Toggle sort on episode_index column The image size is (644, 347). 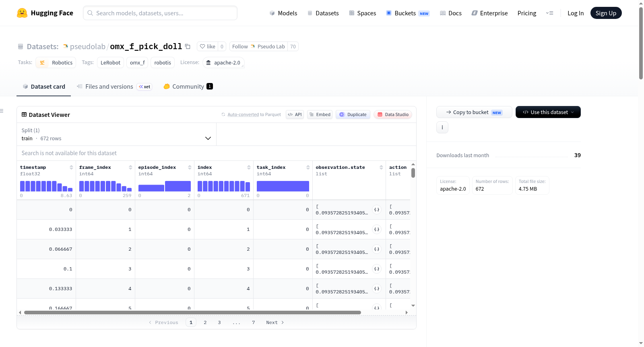click(190, 167)
